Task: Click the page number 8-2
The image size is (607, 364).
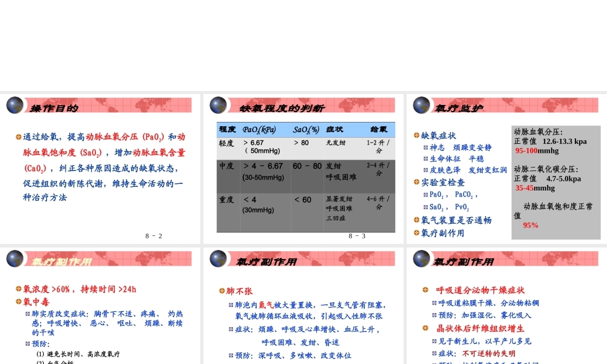Action: click(154, 235)
